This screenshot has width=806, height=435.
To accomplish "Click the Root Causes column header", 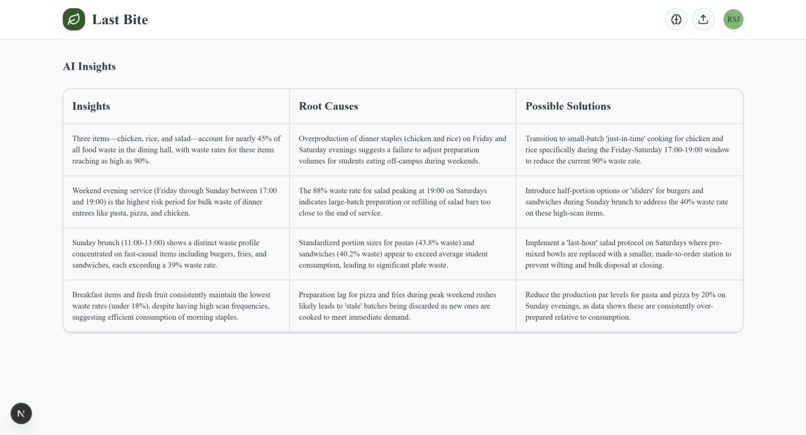I will pos(328,106).
